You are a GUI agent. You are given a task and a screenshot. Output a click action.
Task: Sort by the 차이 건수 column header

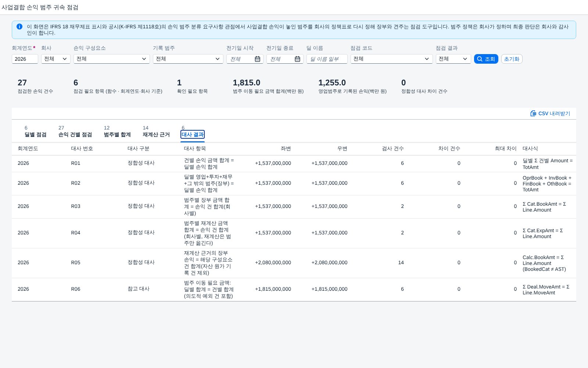coord(449,149)
